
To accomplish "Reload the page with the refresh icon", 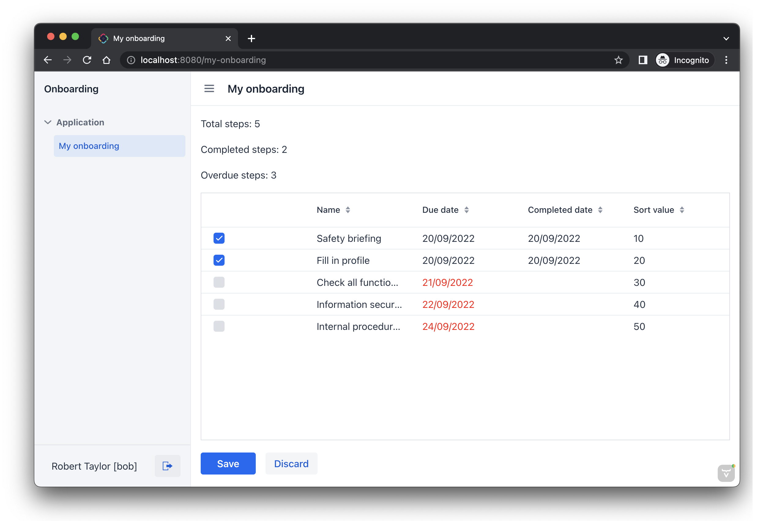I will pyautogui.click(x=87, y=60).
